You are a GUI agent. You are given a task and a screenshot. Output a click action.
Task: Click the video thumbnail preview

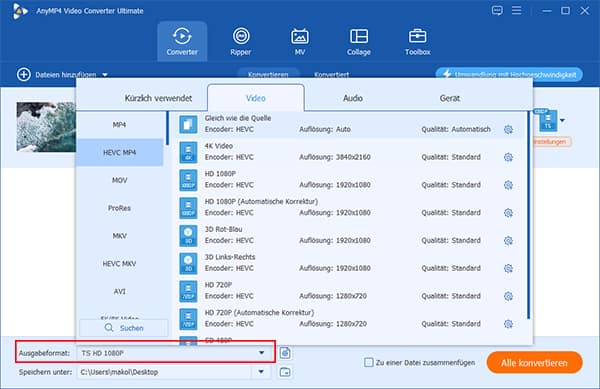pos(46,127)
